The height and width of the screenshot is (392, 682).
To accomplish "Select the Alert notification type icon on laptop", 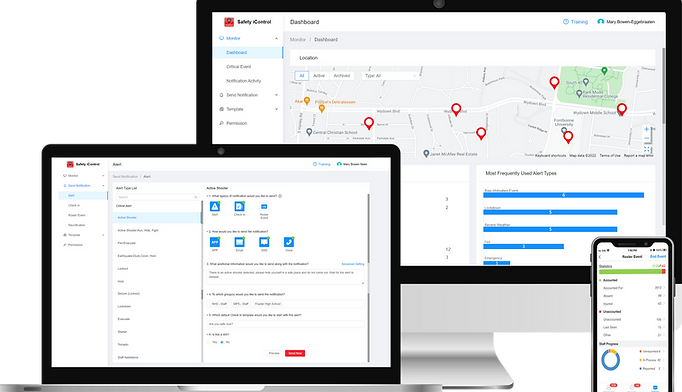I will coord(215,206).
